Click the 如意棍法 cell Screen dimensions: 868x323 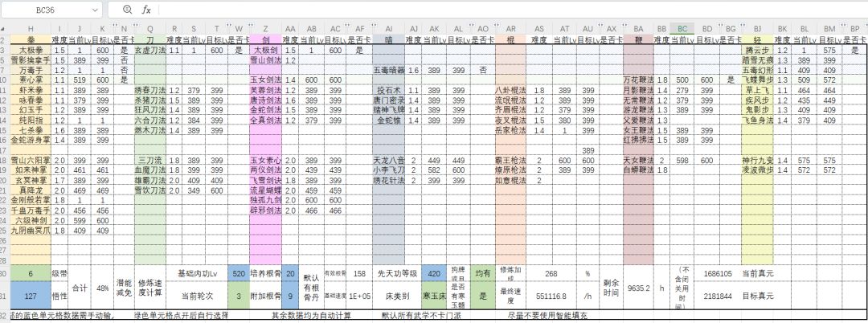(x=510, y=180)
